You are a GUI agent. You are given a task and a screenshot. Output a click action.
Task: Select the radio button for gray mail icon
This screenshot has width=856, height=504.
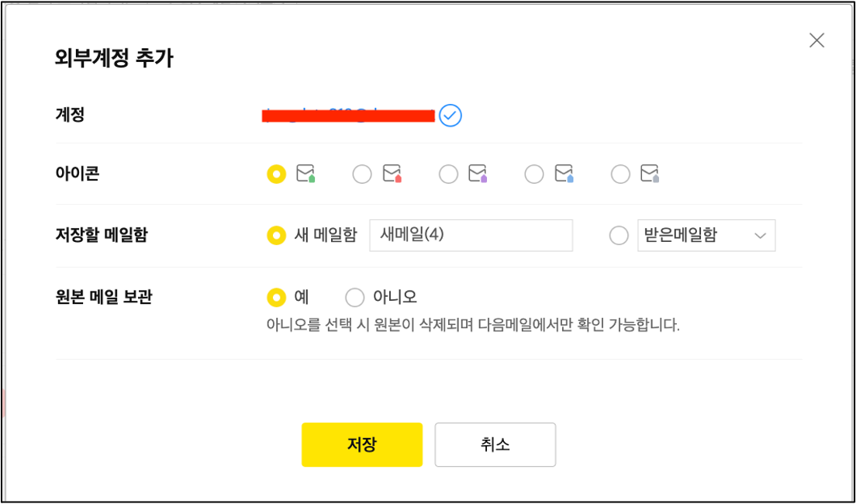(620, 174)
